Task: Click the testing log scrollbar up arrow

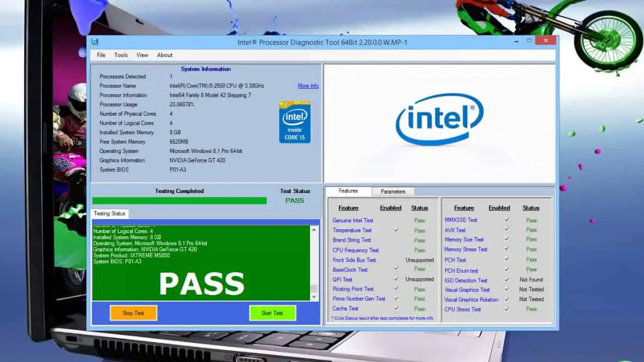Action: pyautogui.click(x=314, y=230)
